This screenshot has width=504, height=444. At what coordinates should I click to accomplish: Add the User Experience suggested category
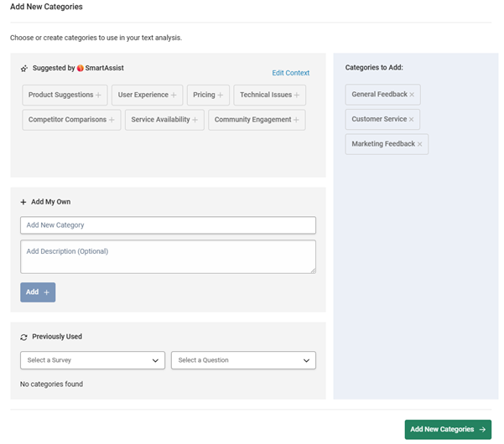(148, 95)
